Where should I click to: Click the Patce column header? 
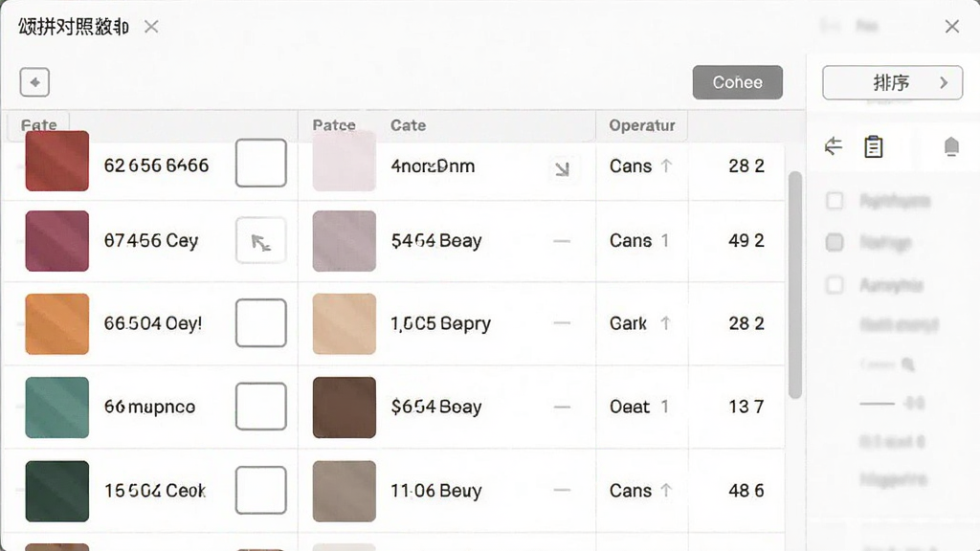point(334,125)
